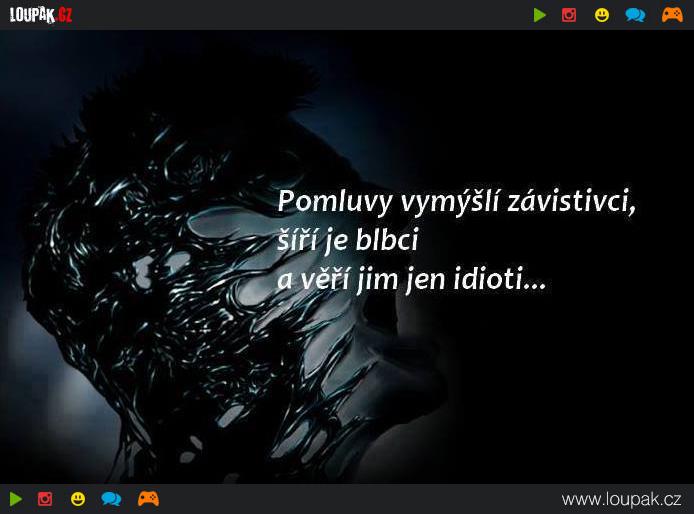This screenshot has width=694, height=514.
Task: Click the yellow smiley icon in top bar
Action: (x=601, y=15)
